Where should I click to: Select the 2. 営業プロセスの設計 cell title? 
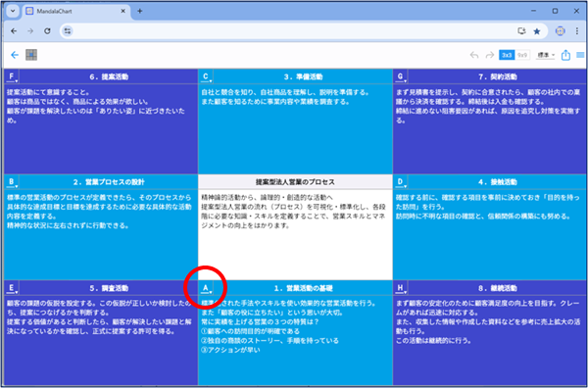[109, 182]
